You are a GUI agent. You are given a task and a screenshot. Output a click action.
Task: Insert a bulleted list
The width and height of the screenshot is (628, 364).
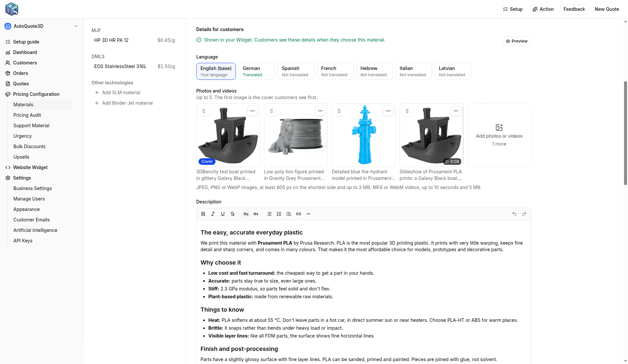click(x=269, y=214)
